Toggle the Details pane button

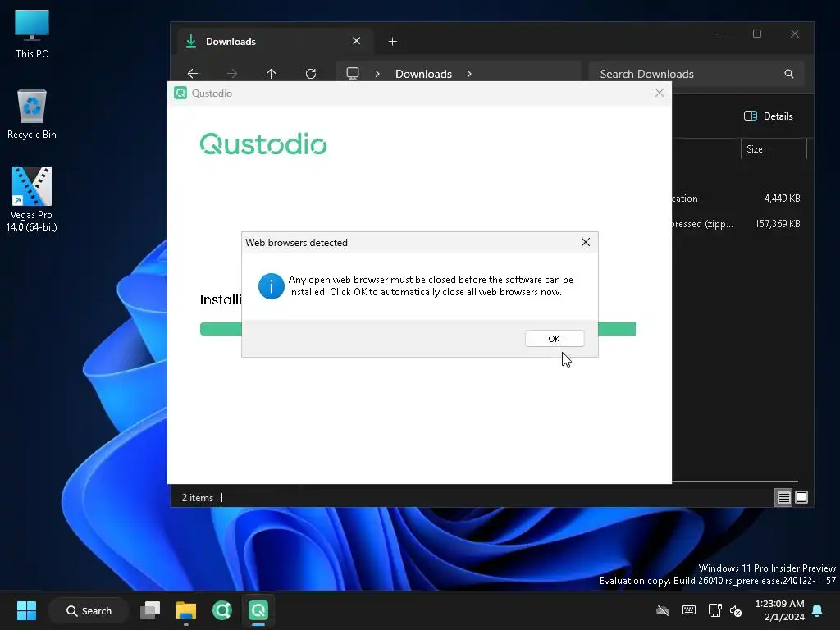pos(768,116)
